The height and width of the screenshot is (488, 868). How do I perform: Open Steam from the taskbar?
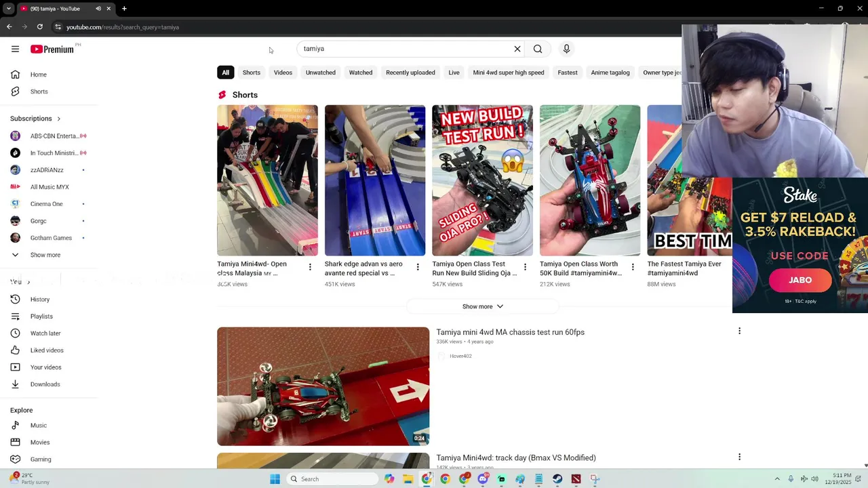[557, 479]
